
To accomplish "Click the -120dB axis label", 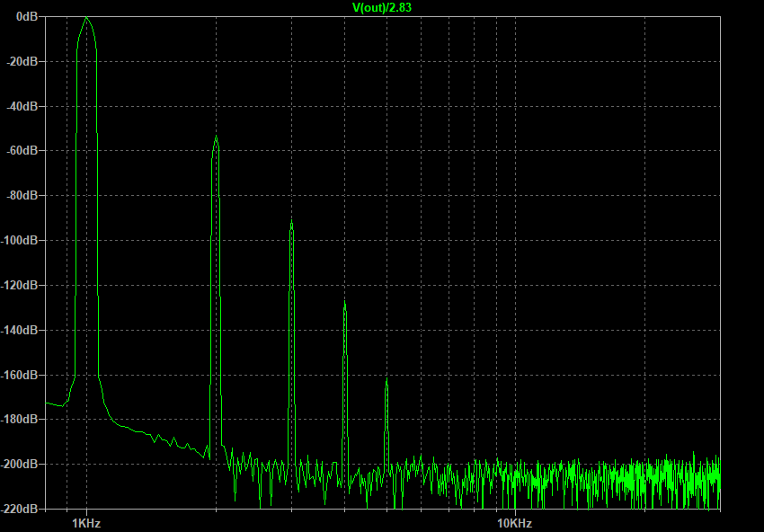I will pyautogui.click(x=19, y=285).
